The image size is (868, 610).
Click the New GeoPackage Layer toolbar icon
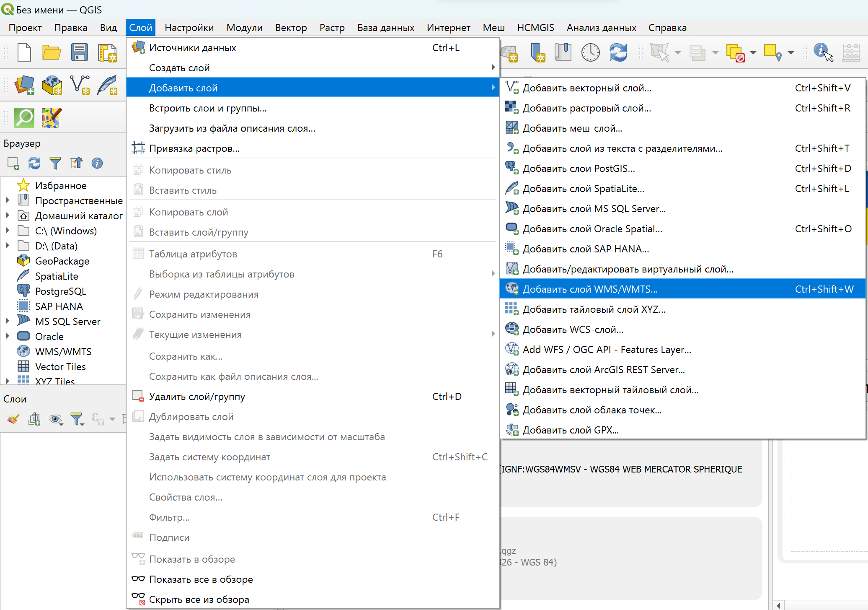(52, 85)
